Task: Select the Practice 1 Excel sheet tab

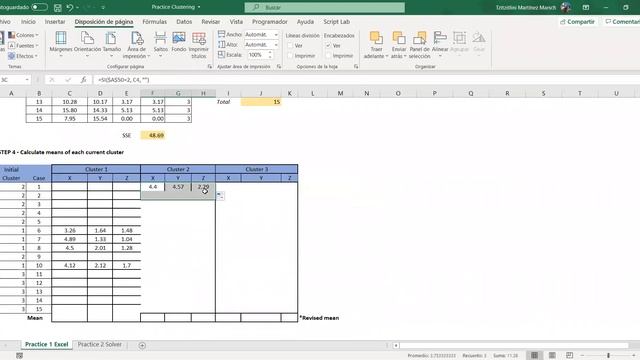Action: [47, 344]
